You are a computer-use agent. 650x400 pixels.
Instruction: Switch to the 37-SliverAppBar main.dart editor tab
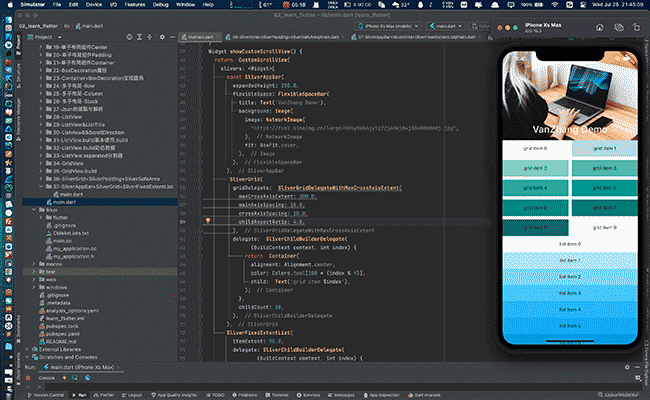(416, 37)
